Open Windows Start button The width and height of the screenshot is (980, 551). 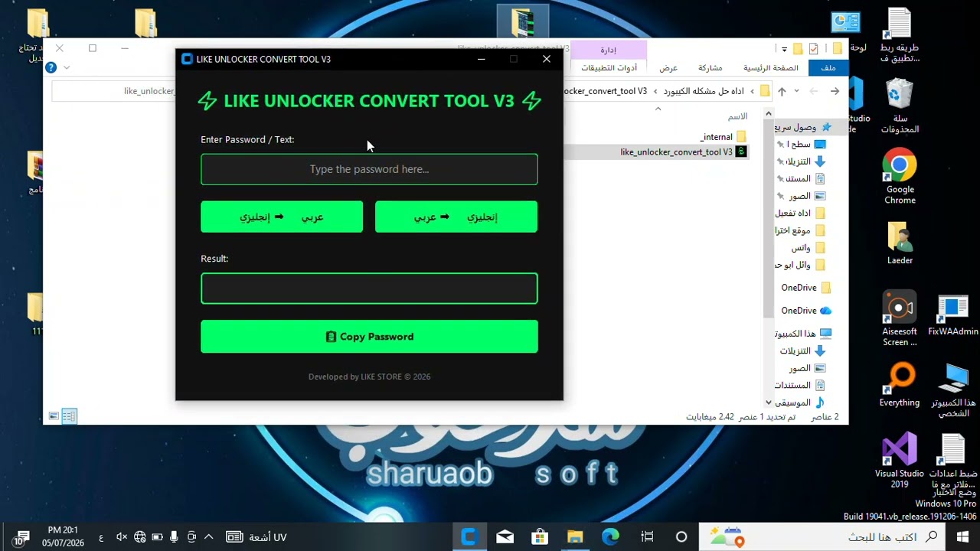(x=962, y=536)
